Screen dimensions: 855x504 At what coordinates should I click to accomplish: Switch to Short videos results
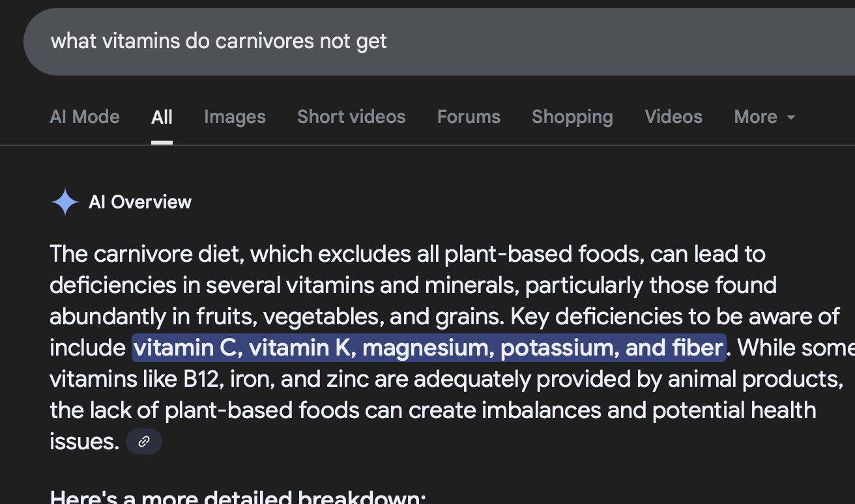coord(351,117)
